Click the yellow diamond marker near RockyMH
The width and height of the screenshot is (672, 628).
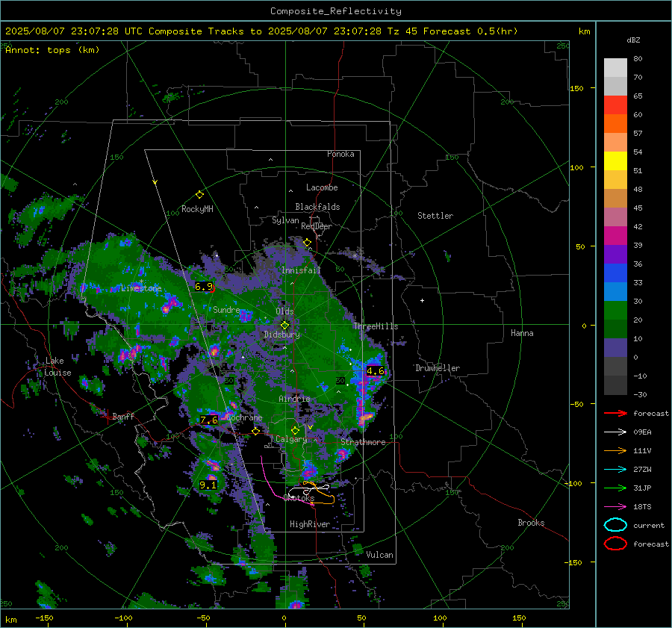pos(199,195)
